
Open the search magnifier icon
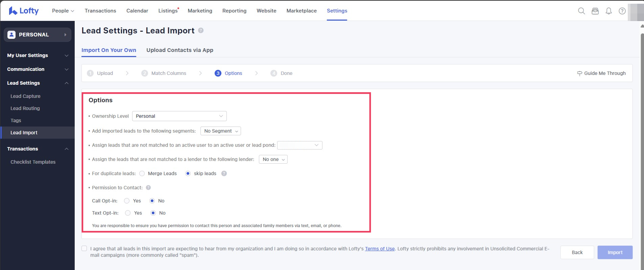click(581, 11)
